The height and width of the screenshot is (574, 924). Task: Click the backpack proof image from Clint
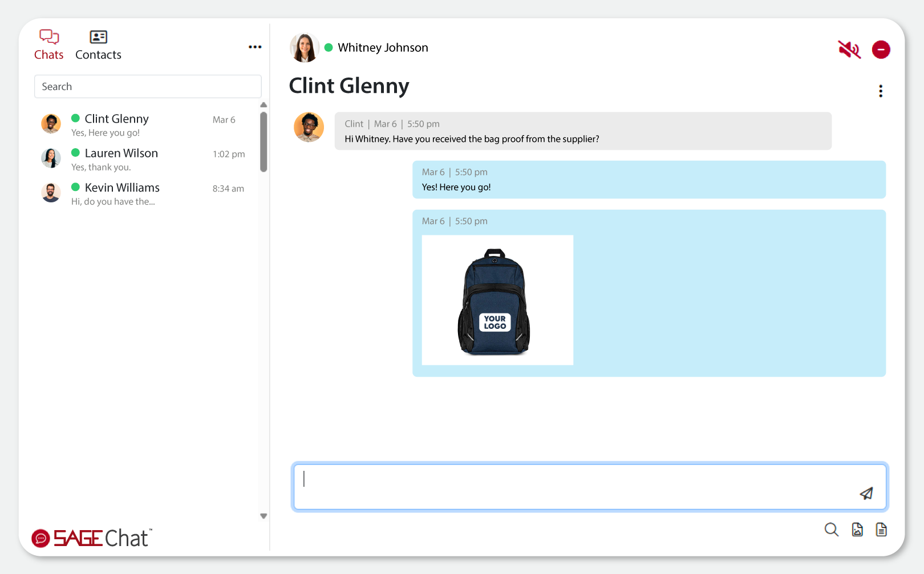(497, 300)
